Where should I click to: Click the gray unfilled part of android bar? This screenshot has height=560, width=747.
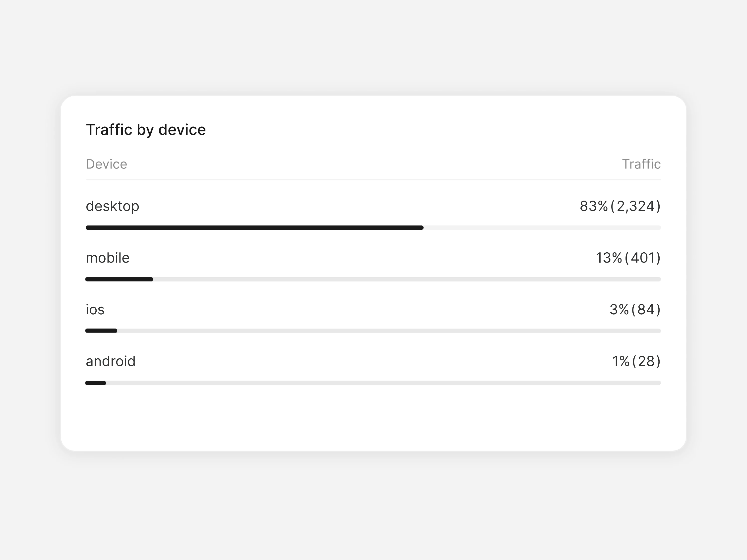click(x=383, y=383)
